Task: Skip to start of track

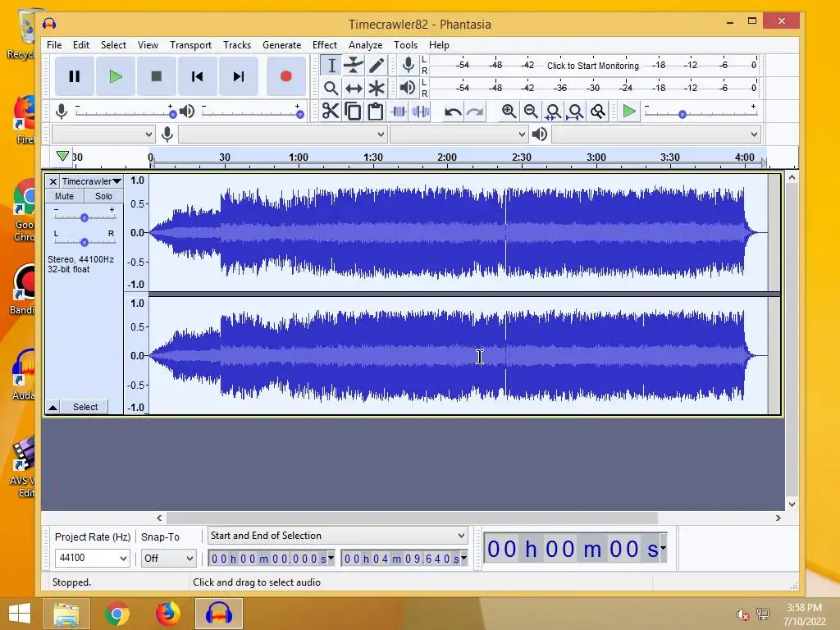Action: [197, 76]
